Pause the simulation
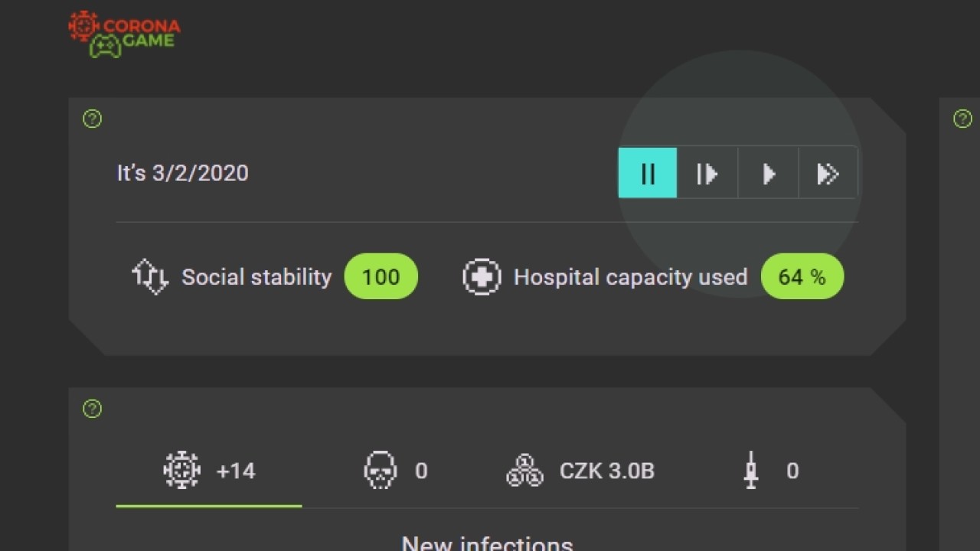The image size is (980, 551). coord(648,174)
